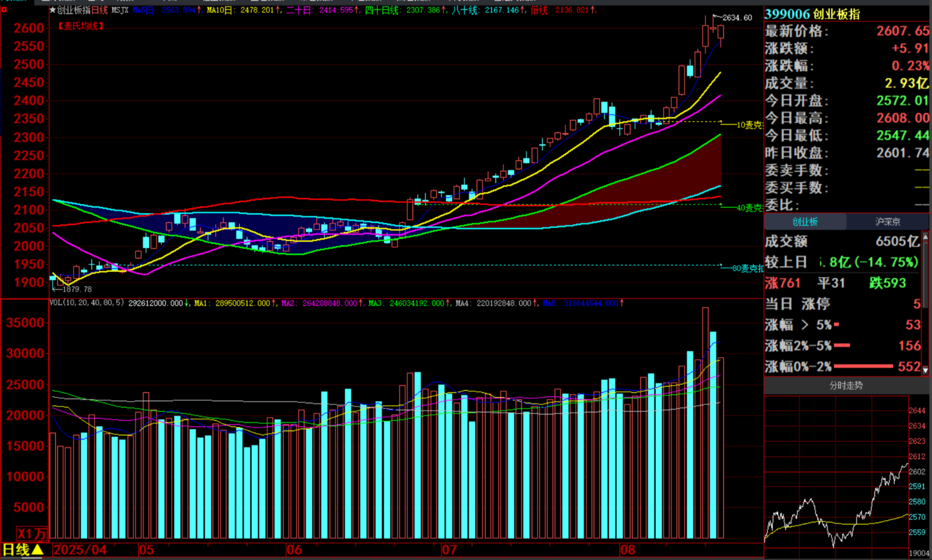Click the 成交量 2.93亿 value
This screenshot has height=560, width=932.
pos(907,83)
